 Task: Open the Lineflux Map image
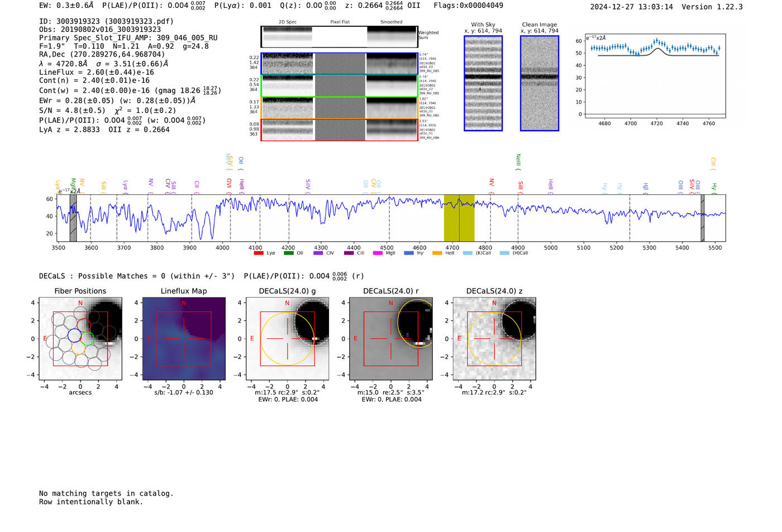(x=184, y=338)
